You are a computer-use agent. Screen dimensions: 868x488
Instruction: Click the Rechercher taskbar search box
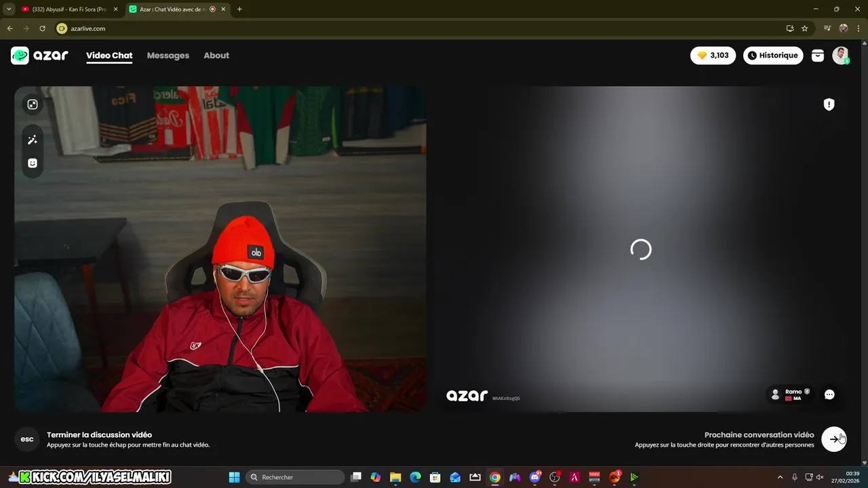tap(295, 477)
